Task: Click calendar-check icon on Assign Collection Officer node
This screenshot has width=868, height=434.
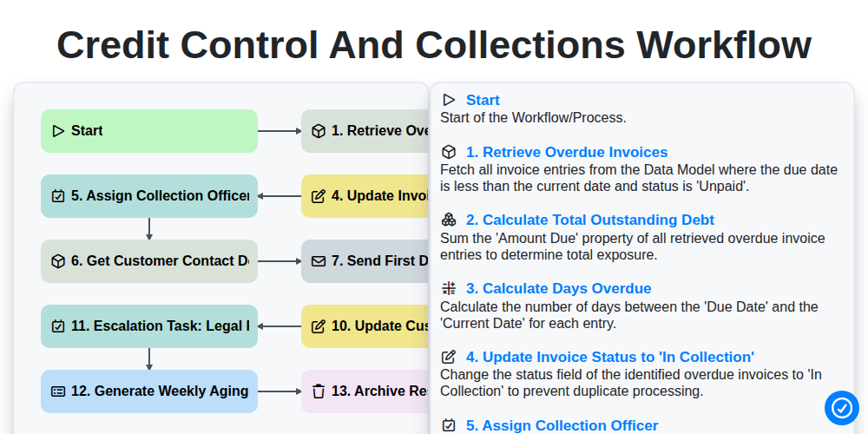Action: tap(58, 196)
